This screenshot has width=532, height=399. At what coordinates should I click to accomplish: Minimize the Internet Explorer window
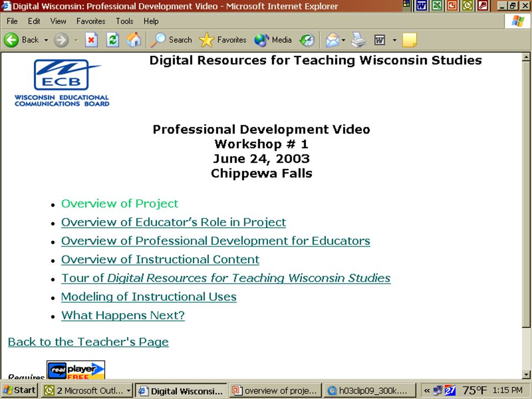pyautogui.click(x=503, y=6)
